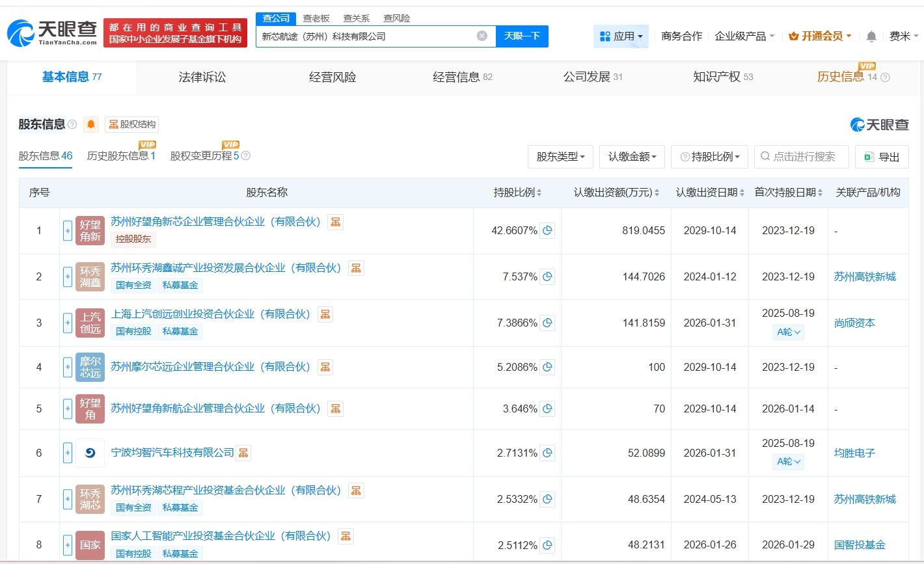This screenshot has height=564, width=924.
Task: Sort table by 持股比例 column header
Action: coord(517,193)
